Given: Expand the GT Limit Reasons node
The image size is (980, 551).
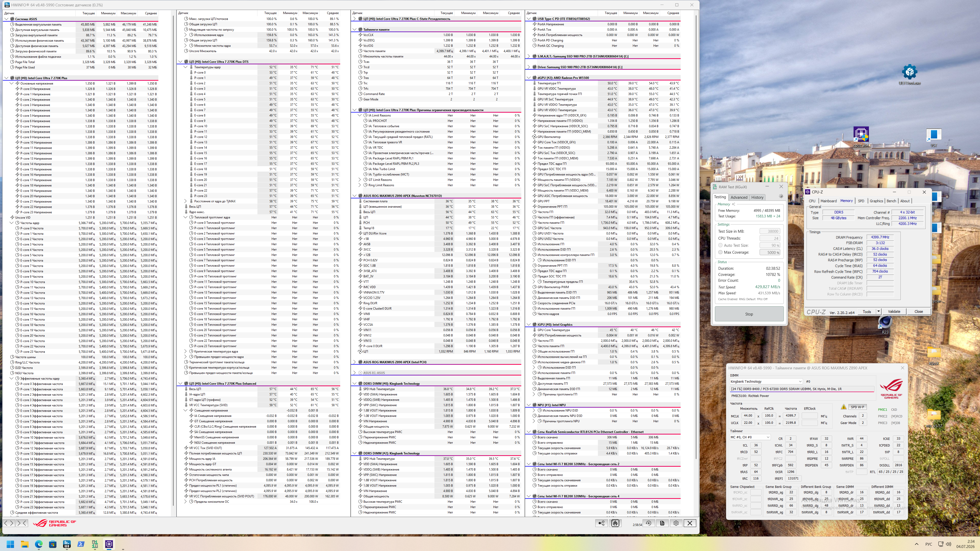Looking at the screenshot, I should [360, 180].
